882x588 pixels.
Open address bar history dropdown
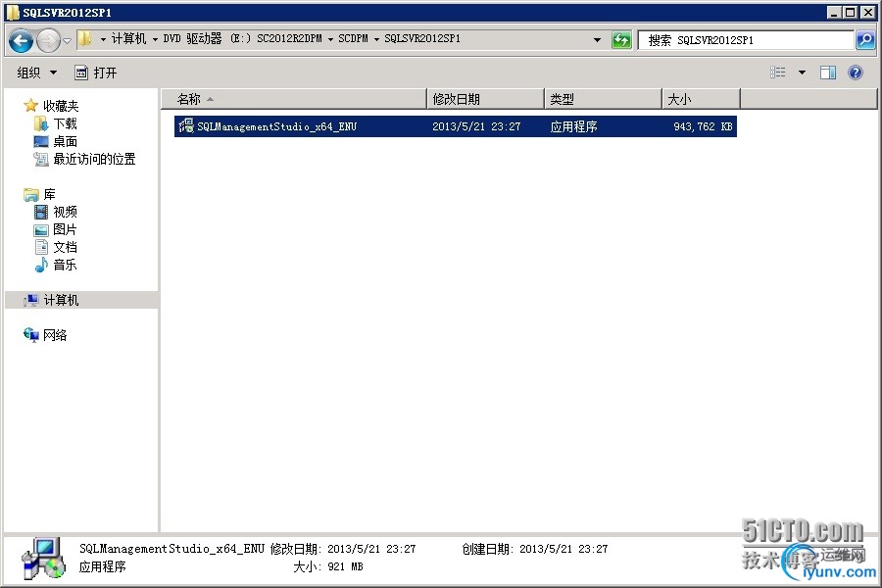[597, 40]
